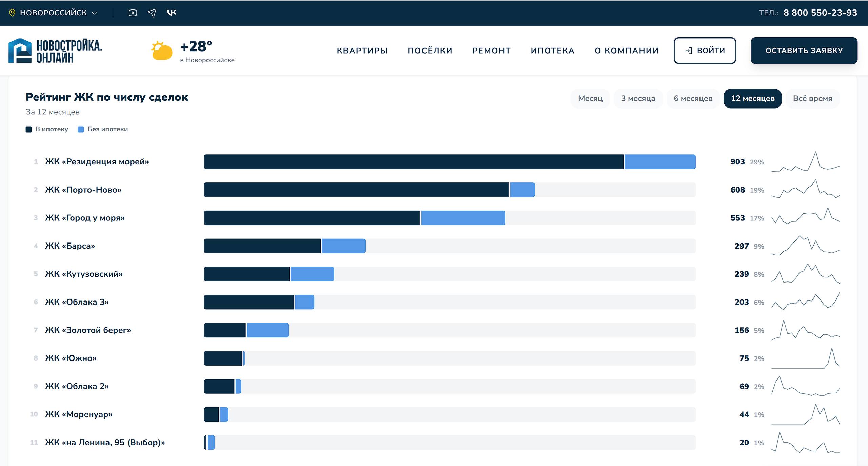
Task: Click the «Оставить заявку» button
Action: [804, 51]
